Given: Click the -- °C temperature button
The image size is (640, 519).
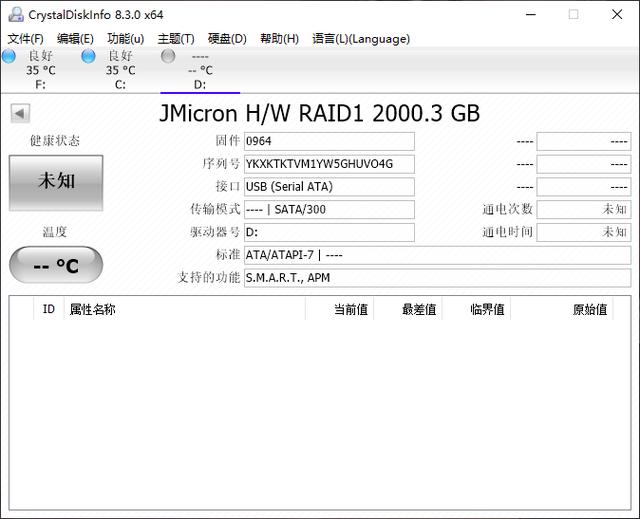Looking at the screenshot, I should point(56,265).
